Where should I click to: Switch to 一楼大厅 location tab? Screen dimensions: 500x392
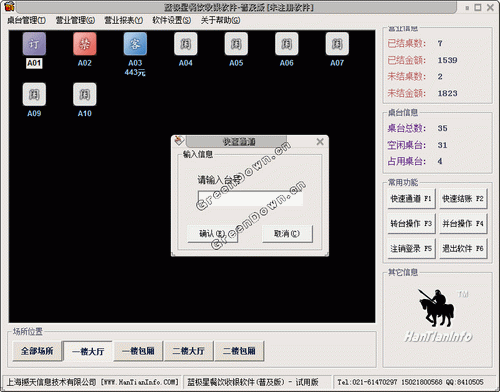click(88, 351)
